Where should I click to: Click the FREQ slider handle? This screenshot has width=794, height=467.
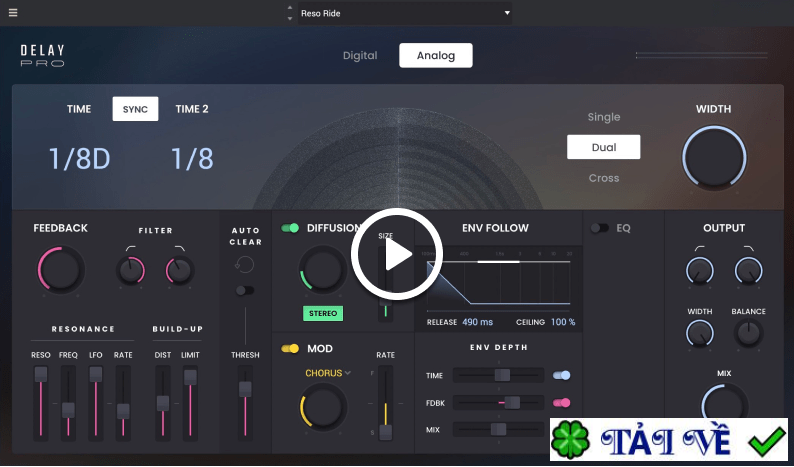pos(68,410)
